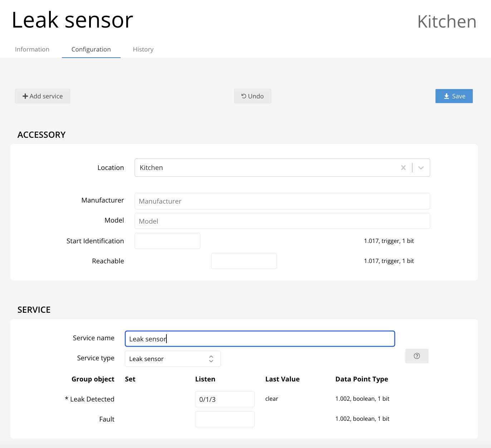Screen dimensions: 491x448
Task: Click the Kitchen heading at top right
Action: coord(447,22)
